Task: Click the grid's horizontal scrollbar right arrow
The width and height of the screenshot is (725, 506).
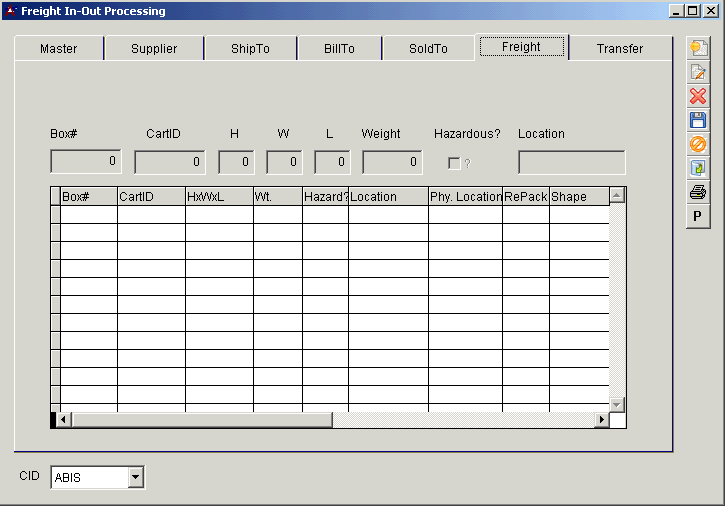Action: tap(601, 420)
